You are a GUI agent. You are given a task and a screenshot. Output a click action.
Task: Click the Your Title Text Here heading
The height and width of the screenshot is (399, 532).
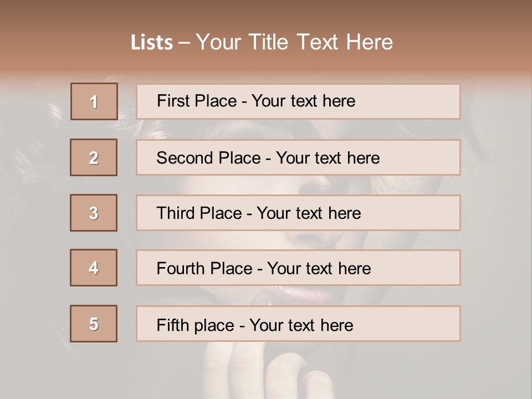[x=294, y=42]
